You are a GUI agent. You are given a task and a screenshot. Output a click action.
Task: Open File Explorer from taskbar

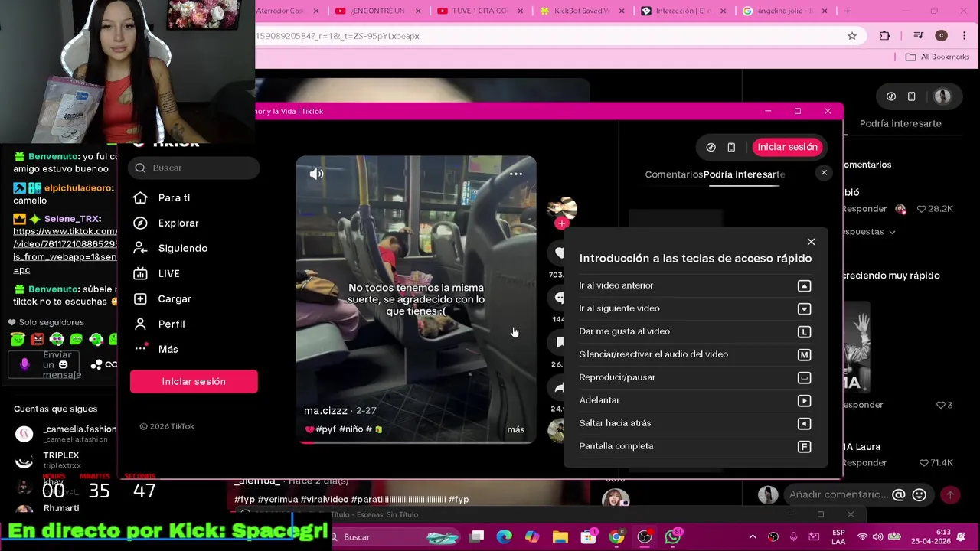point(560,537)
